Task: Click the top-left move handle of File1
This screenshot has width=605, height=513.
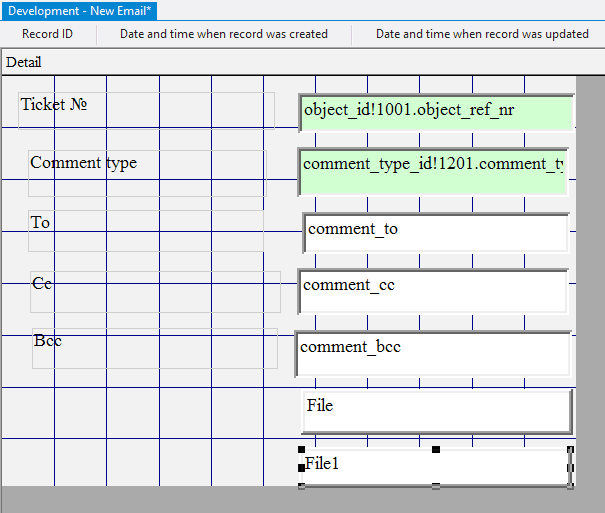Action: click(302, 450)
